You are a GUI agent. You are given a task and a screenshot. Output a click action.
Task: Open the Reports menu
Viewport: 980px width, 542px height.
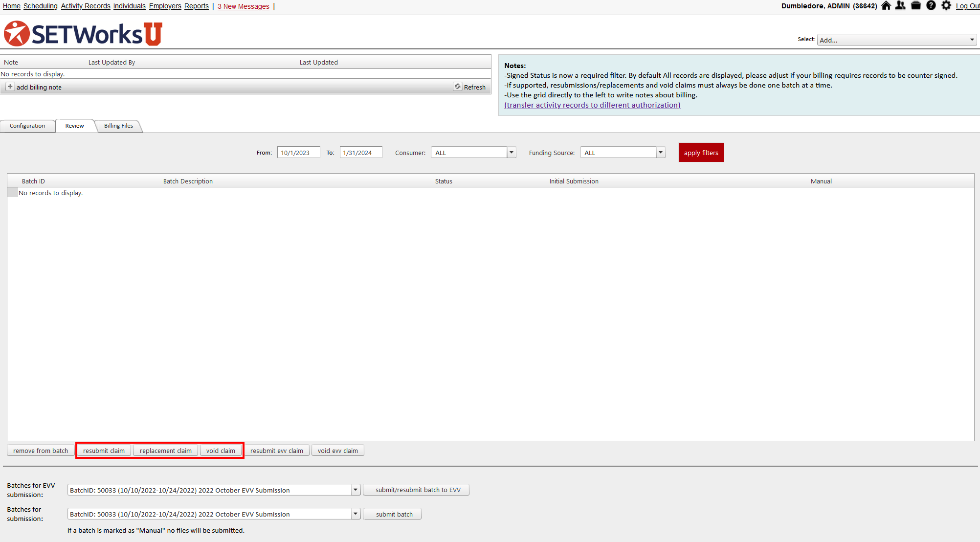click(197, 6)
